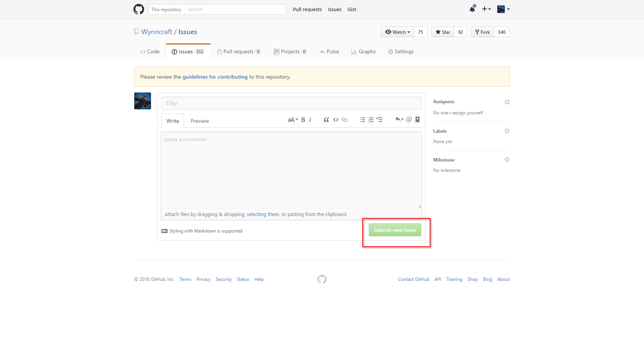644x353 pixels.
Task: Open Styling with Markdown is supported link
Action: 206,231
